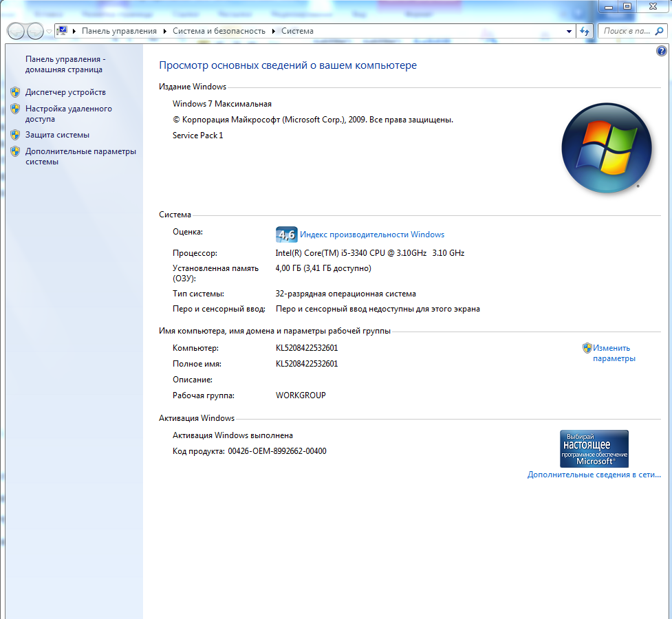Expand arrow before Панель управления breadcrumb
672x619 pixels.
[74, 31]
